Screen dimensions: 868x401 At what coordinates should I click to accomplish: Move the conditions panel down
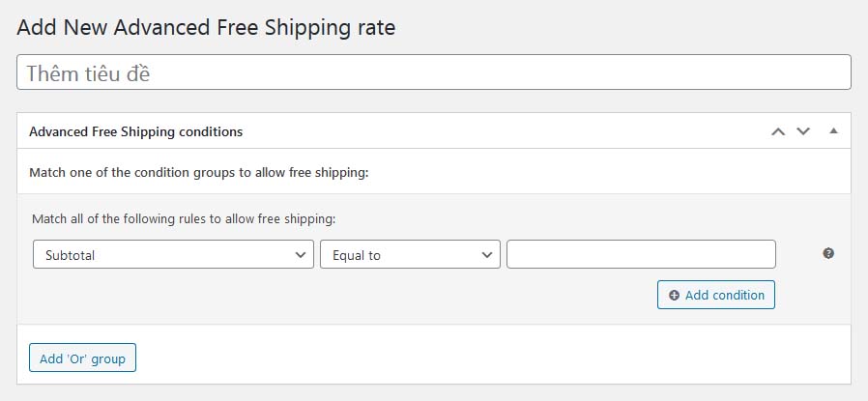[803, 131]
